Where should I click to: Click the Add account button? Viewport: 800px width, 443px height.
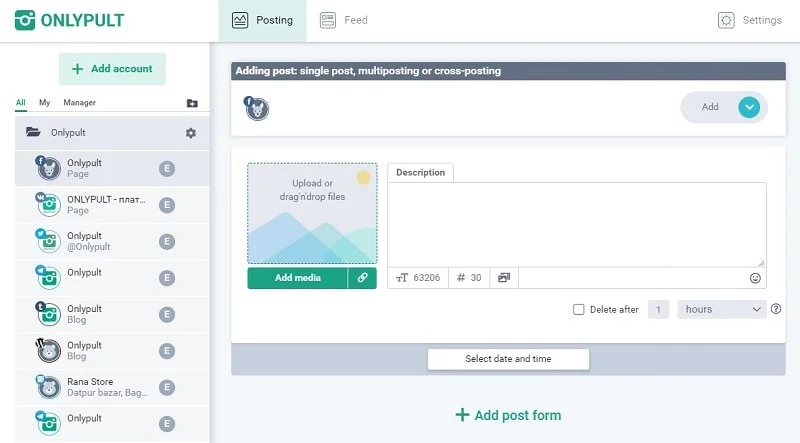click(x=112, y=69)
